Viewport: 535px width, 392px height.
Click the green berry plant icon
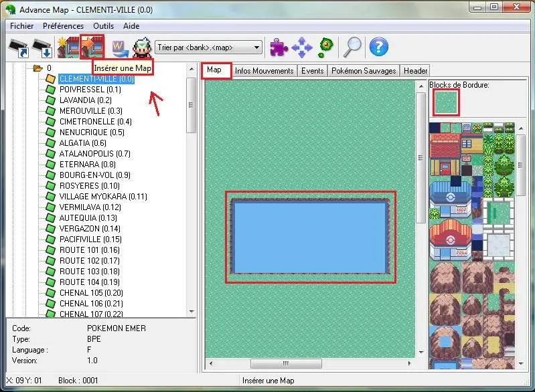[x=325, y=47]
